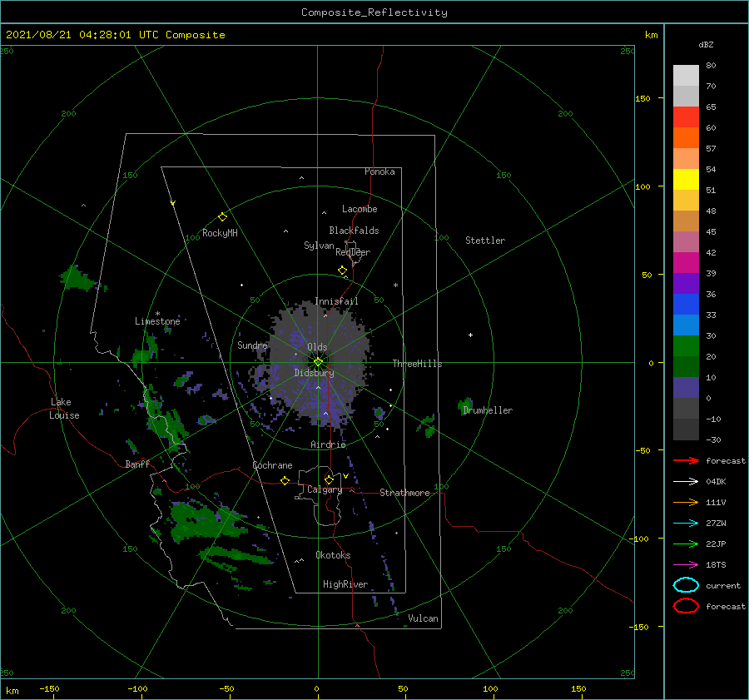Click the yellow diamond marker below RedDeer

[342, 271]
